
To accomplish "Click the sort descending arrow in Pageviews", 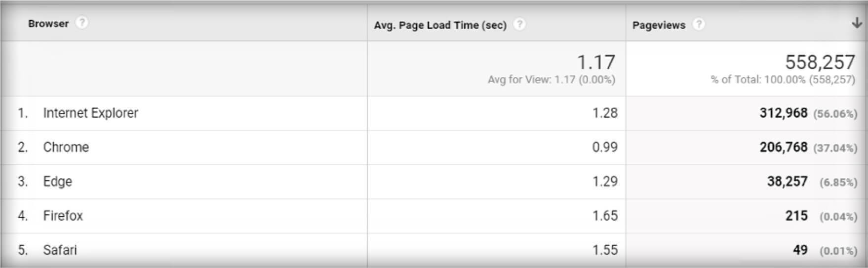I will (x=857, y=23).
